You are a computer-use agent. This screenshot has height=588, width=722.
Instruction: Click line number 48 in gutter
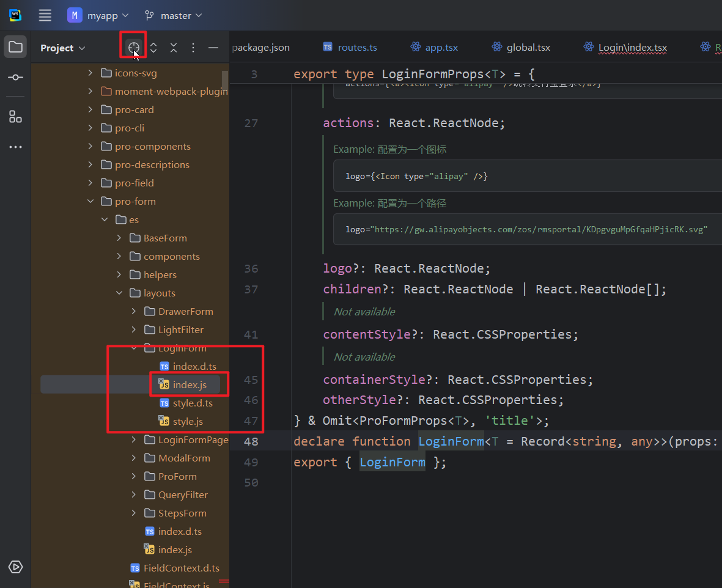click(x=251, y=441)
